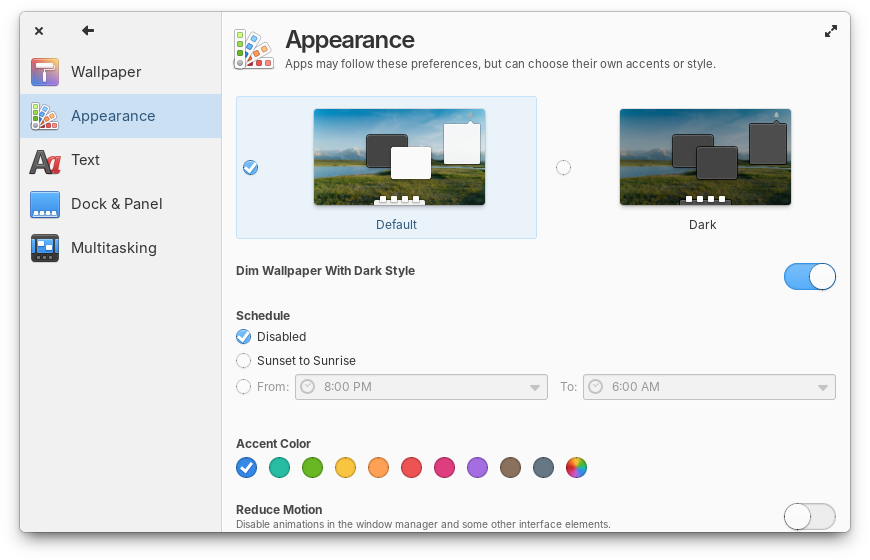The width and height of the screenshot is (870, 560).
Task: Select the Default style radio button
Action: (250, 168)
